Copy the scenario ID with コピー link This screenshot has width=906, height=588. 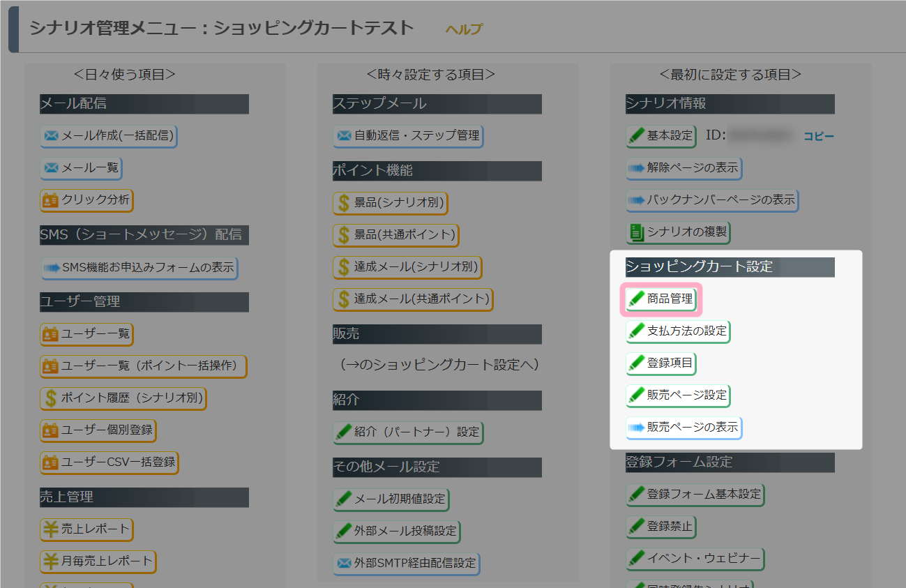[x=819, y=136]
